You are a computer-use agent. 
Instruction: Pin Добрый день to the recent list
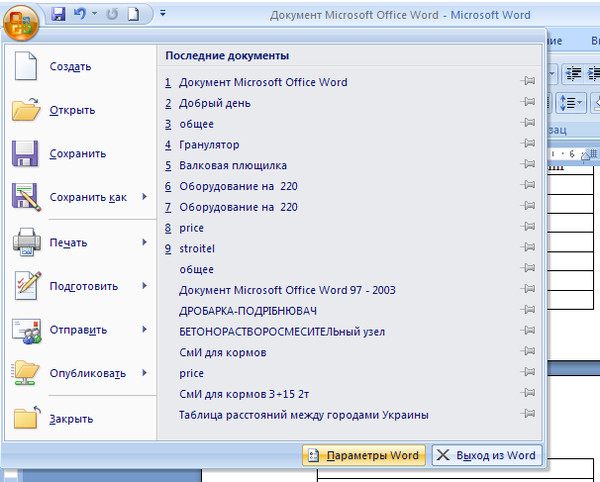528,102
